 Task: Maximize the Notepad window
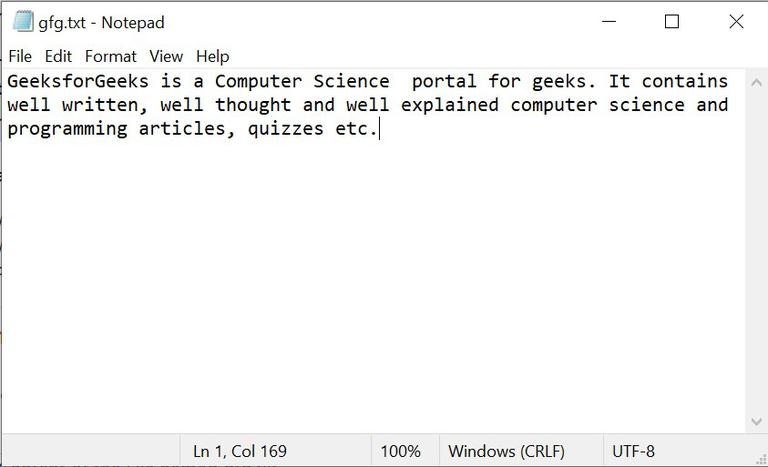[672, 21]
